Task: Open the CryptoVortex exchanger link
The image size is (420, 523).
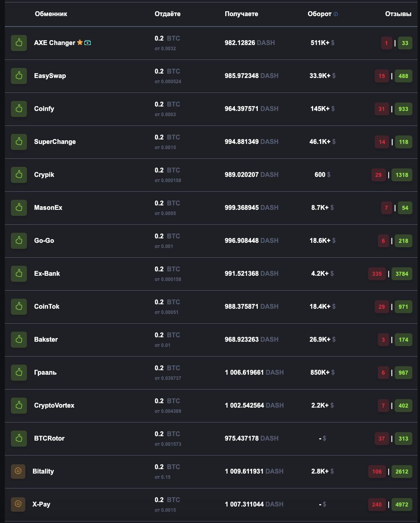Action: (54, 406)
